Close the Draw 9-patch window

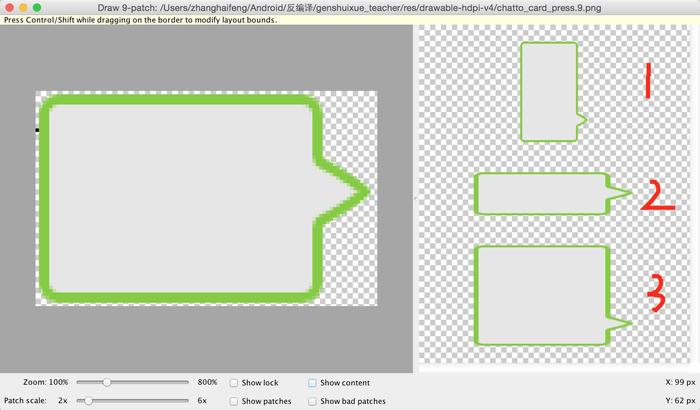9,8
